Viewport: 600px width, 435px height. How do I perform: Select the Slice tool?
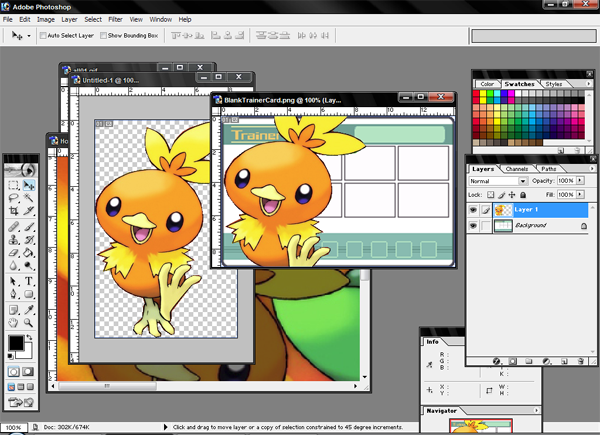pyautogui.click(x=29, y=211)
